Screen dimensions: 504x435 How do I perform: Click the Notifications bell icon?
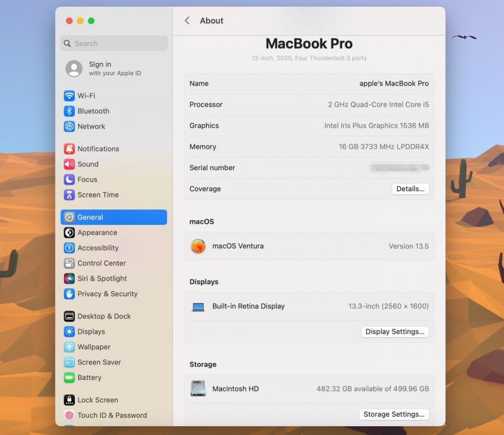tap(69, 149)
